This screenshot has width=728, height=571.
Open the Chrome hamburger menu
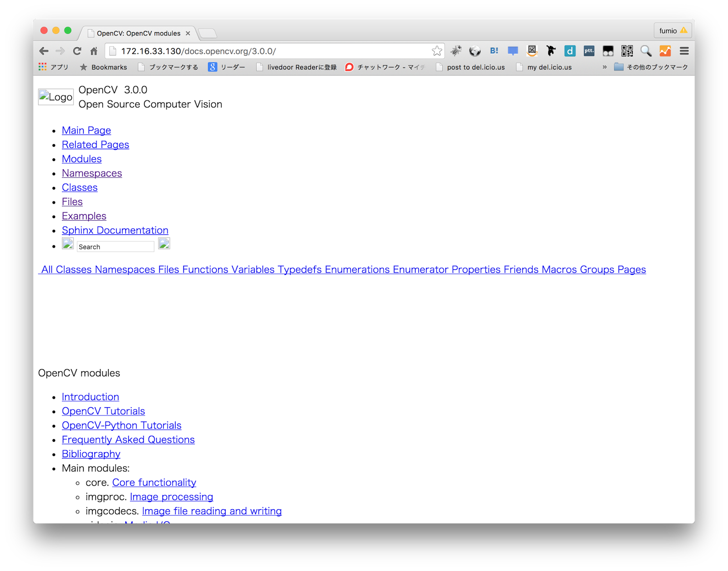point(684,51)
